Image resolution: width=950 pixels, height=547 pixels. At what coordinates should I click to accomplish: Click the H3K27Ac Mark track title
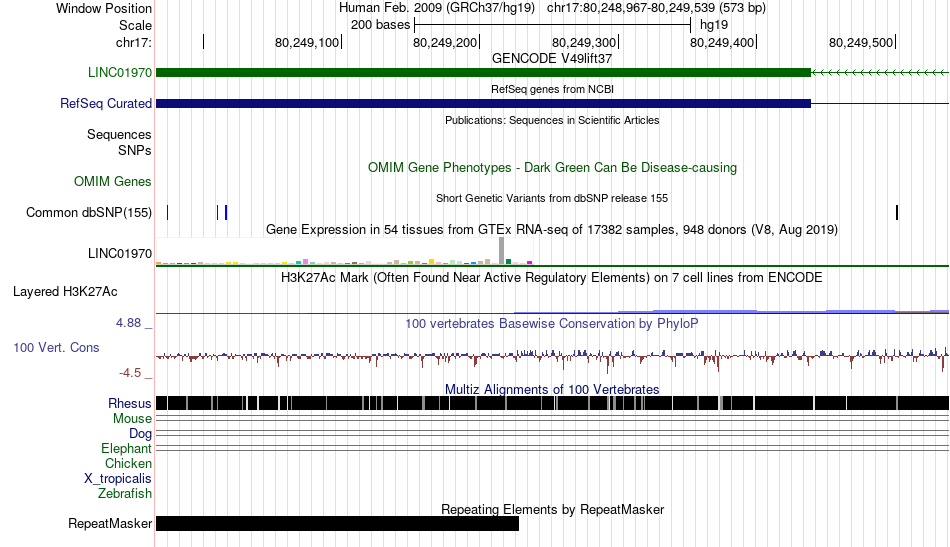(552, 278)
